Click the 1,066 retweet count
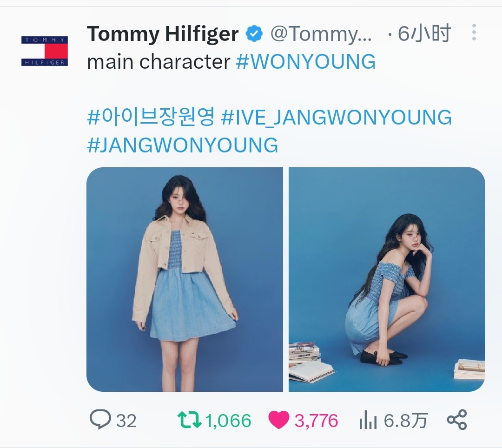The width and height of the screenshot is (502, 448). [228, 421]
